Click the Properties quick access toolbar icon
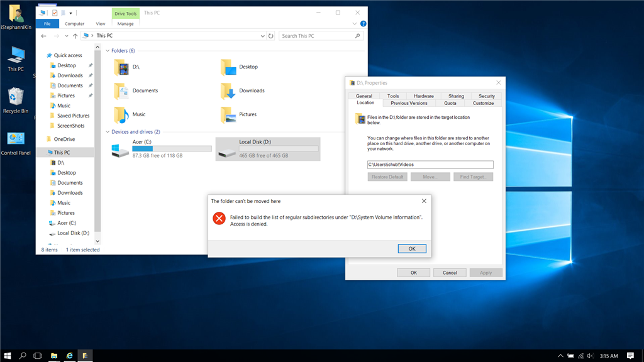 coord(55,13)
